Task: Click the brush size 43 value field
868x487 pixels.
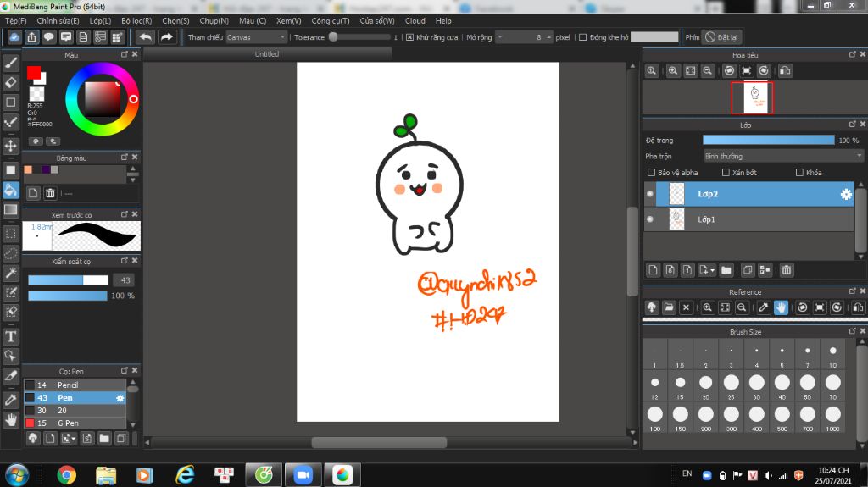Action: 125,280
